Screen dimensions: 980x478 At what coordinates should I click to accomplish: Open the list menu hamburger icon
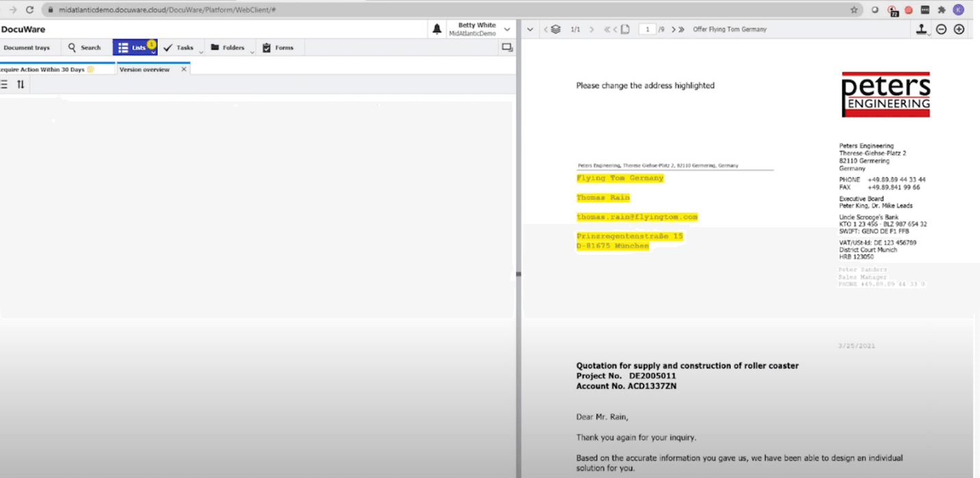[x=4, y=84]
